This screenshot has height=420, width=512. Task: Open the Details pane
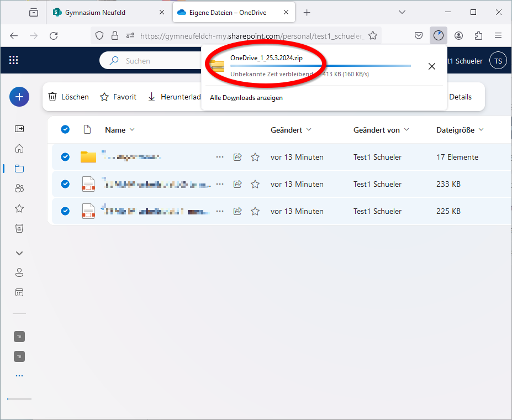tap(461, 97)
